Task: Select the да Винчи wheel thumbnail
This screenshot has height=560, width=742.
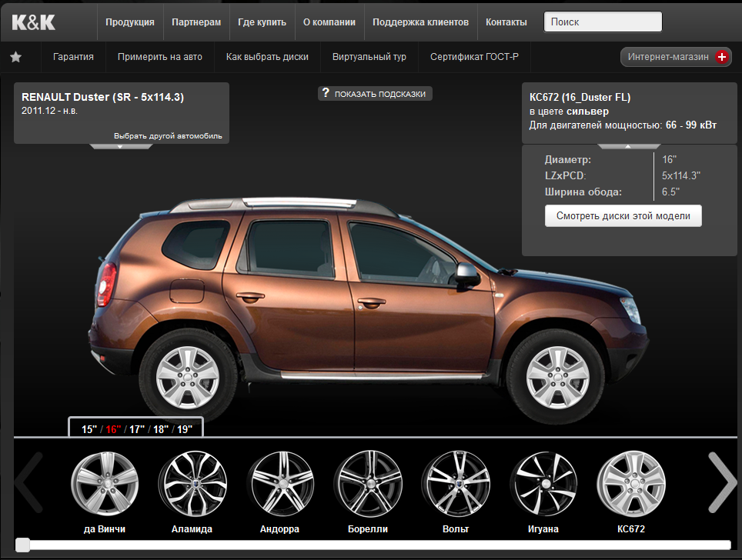Action: (105, 483)
